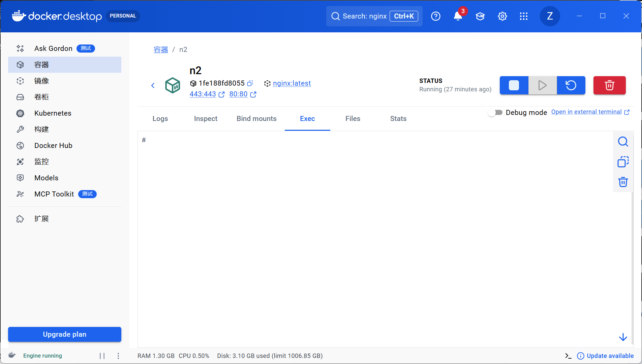Open MCP Toolkit in the sidebar
Screen dimensions: 642x364
(64, 194)
